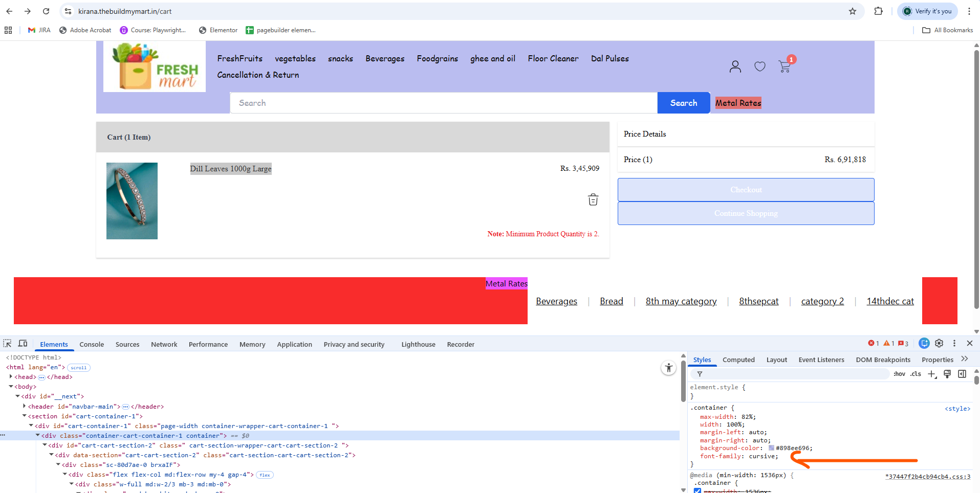Open the Lighthouse tab

[x=418, y=344]
